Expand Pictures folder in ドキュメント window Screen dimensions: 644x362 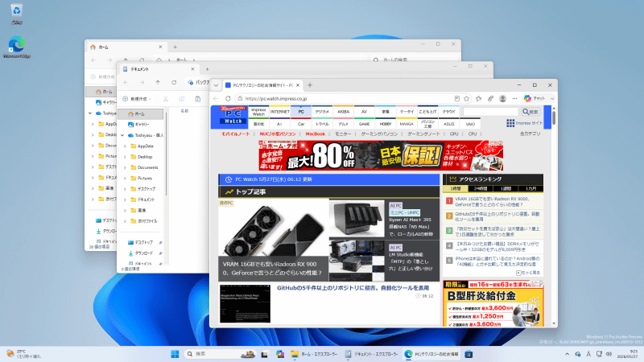(x=125, y=178)
